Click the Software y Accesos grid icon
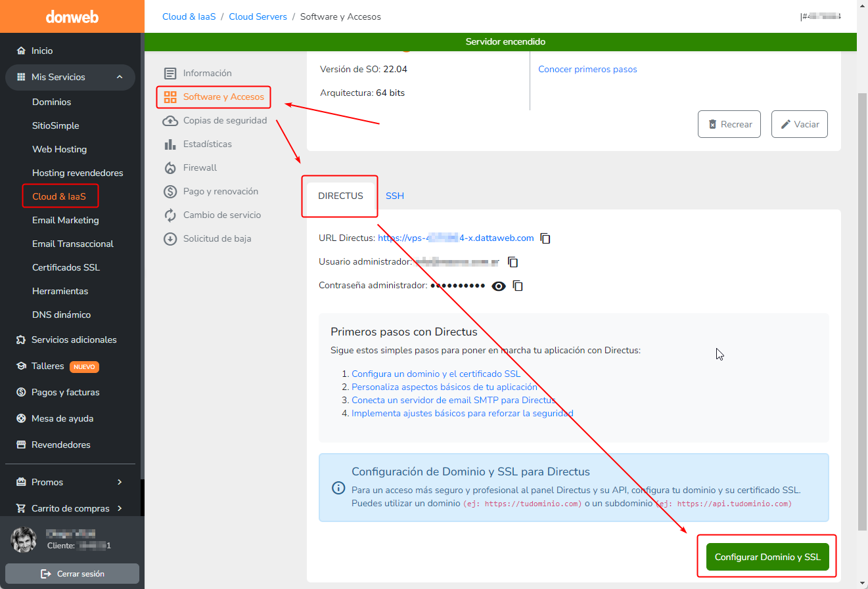The height and width of the screenshot is (589, 868). point(170,97)
